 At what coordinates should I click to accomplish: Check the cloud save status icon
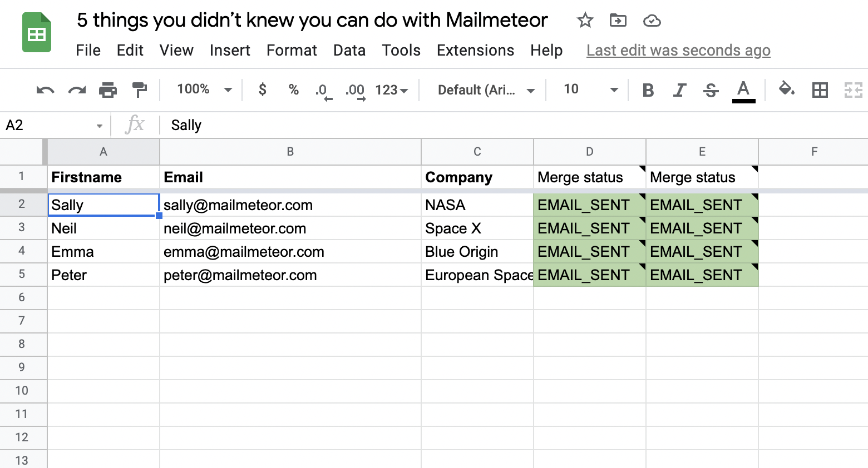652,21
